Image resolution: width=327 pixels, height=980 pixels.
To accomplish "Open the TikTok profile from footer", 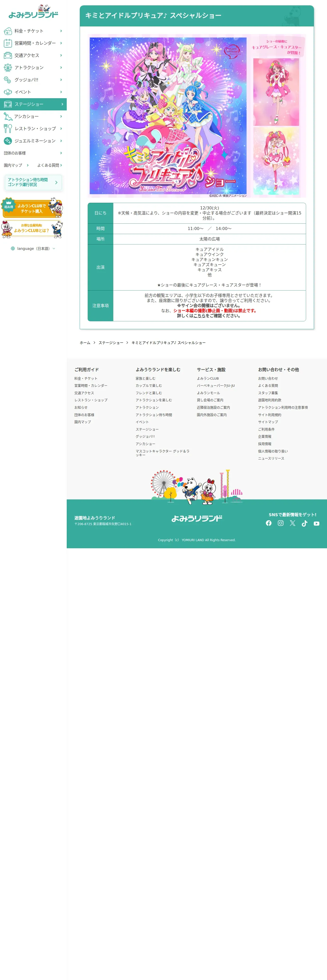I will 305,523.
